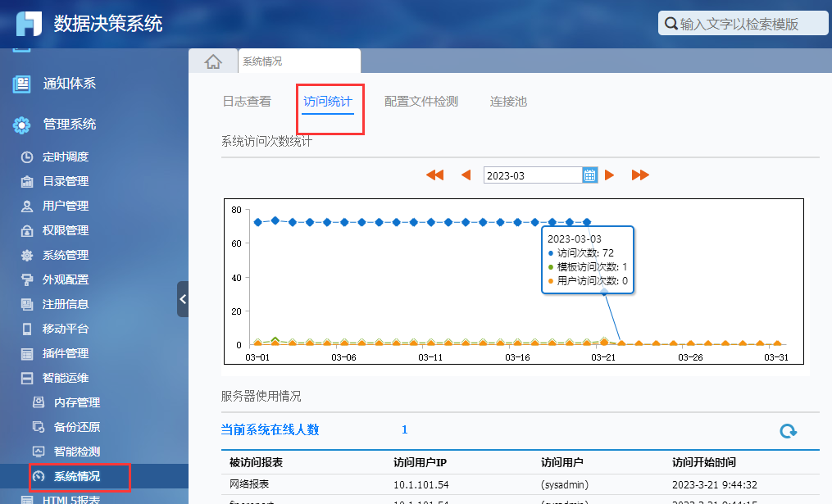Go to previous year double arrow
The image size is (832, 504).
[435, 175]
